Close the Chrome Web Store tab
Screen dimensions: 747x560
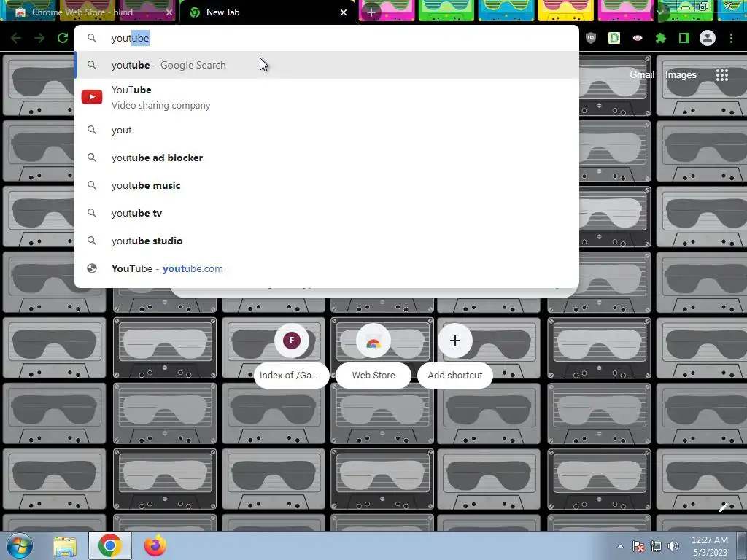(169, 12)
